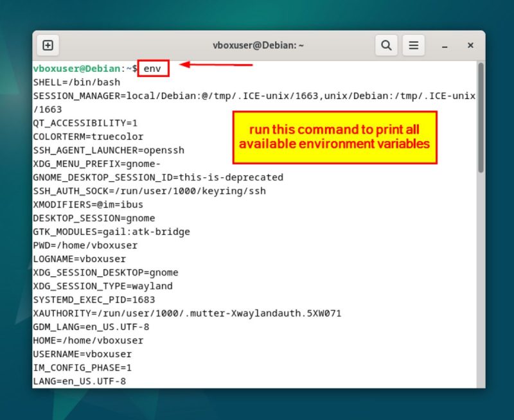Viewport: 514px width, 420px height.
Task: Click the GNOME_DESKTOP_SESSION_ID line
Action: point(157,177)
